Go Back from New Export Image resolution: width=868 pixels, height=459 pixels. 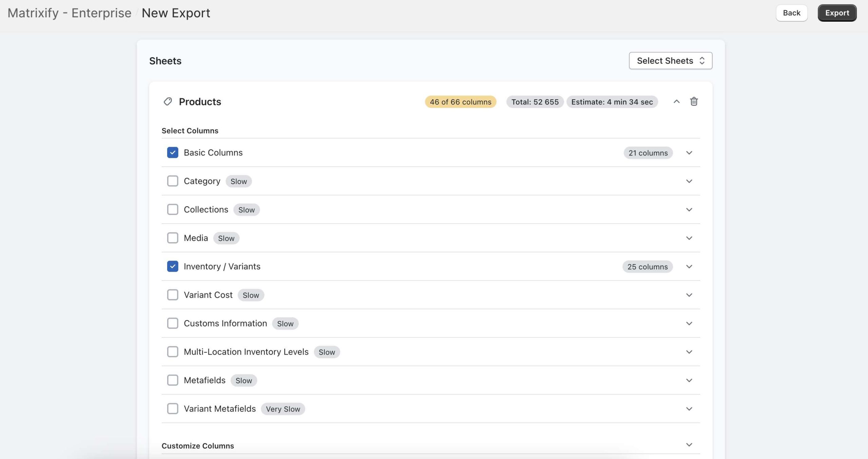(x=791, y=13)
